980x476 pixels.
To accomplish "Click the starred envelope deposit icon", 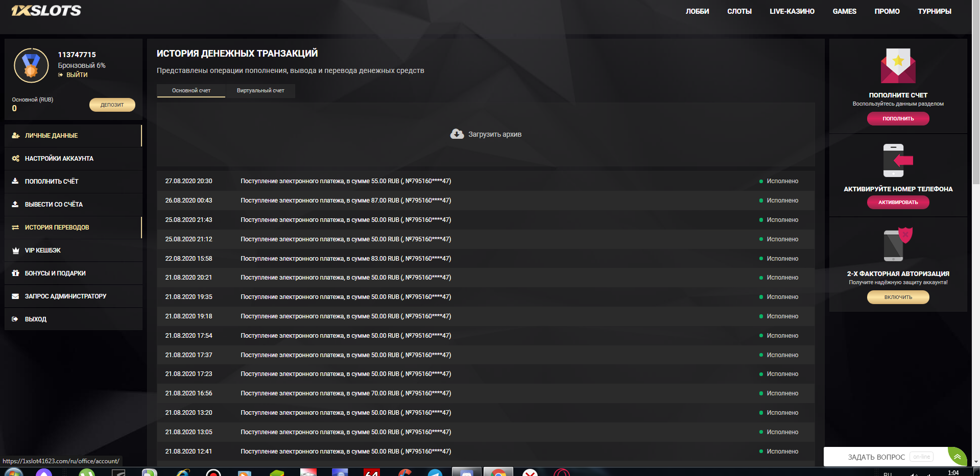I will (x=898, y=66).
